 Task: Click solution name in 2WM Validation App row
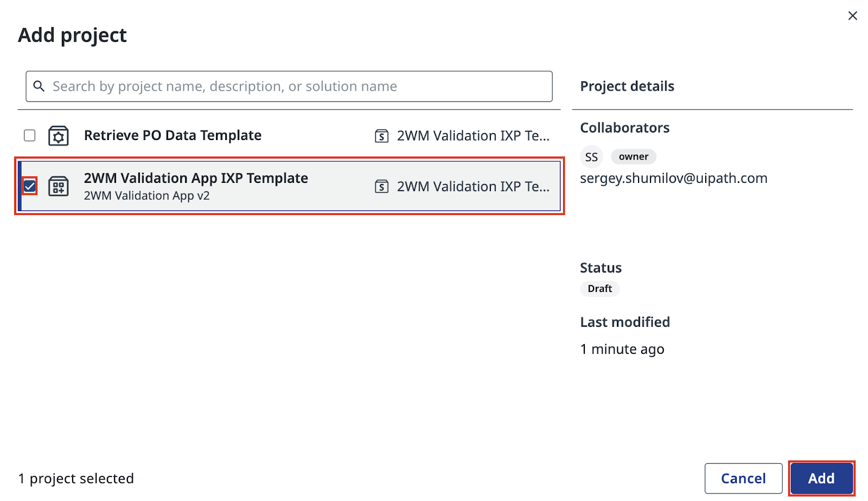[473, 187]
